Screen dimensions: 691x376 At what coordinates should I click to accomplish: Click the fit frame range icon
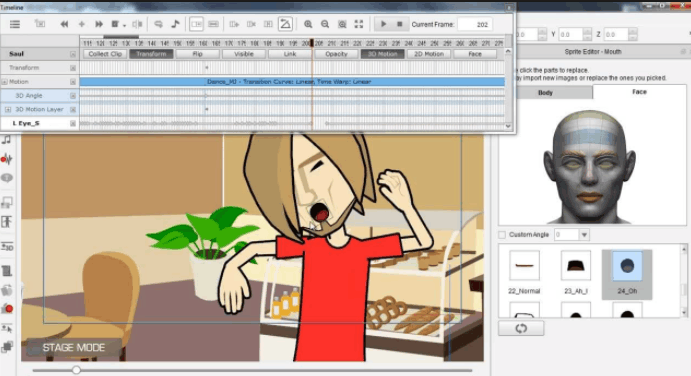tap(268, 24)
